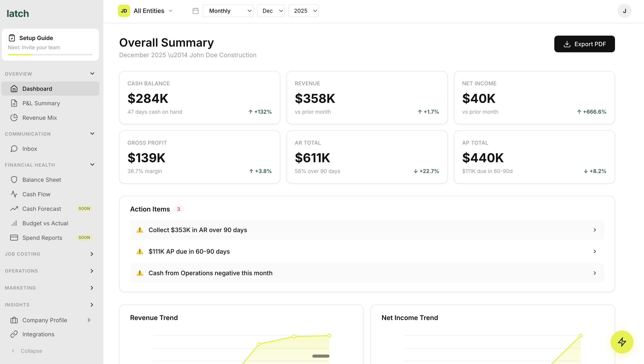Open the Dec month dropdown
Screen dimensions: 644x364
[271, 11]
